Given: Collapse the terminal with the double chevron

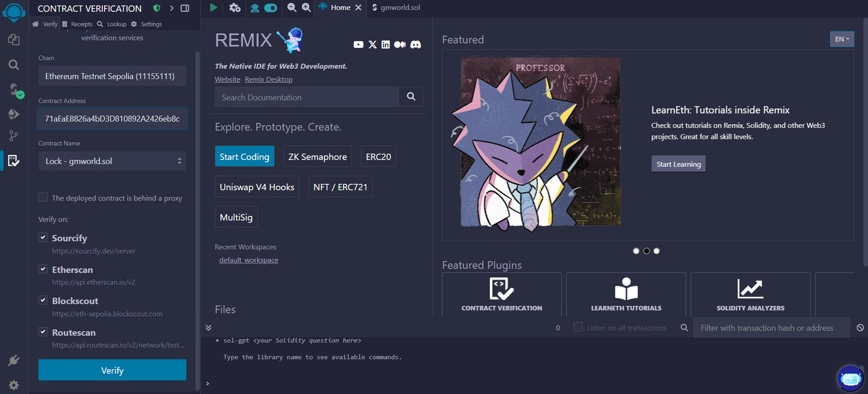Looking at the screenshot, I should point(208,327).
